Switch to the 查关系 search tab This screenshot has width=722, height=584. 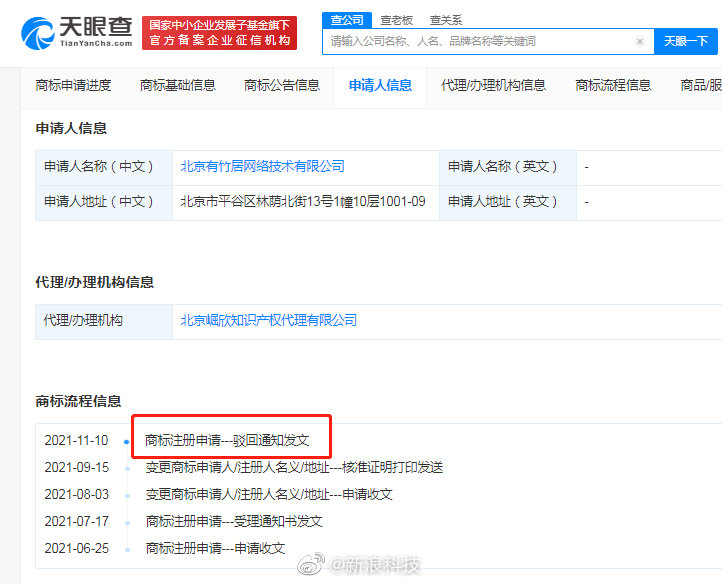pyautogui.click(x=446, y=20)
